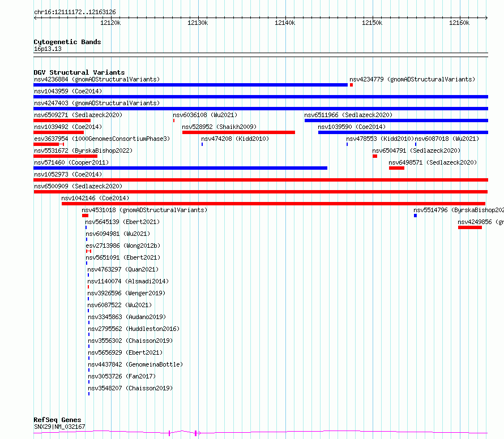The width and height of the screenshot is (504, 439).
Task: Click nsv3556302 (Chaisson2019) label
Action: 130,341
